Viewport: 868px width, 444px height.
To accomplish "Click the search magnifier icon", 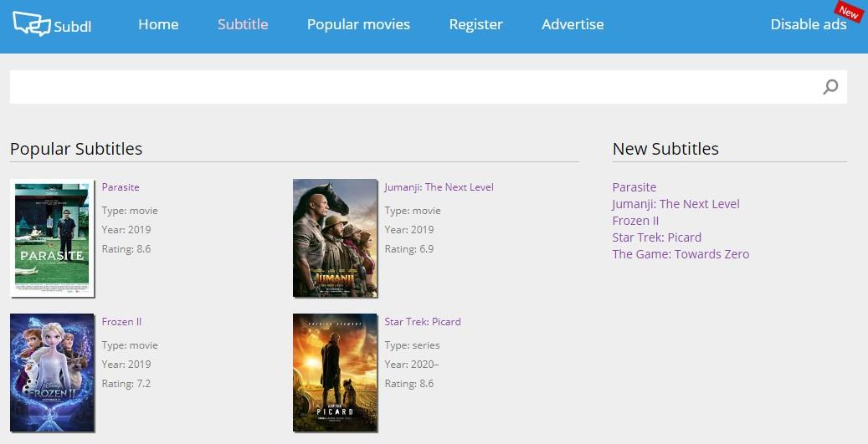I will (x=830, y=87).
